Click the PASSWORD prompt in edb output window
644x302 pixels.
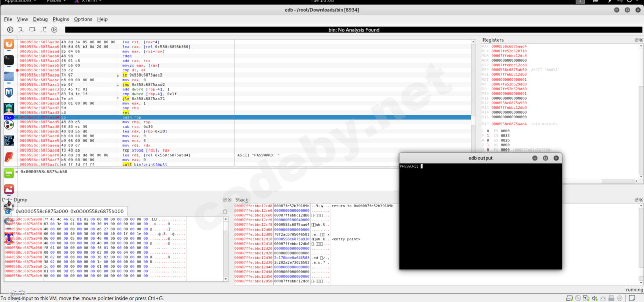409,166
